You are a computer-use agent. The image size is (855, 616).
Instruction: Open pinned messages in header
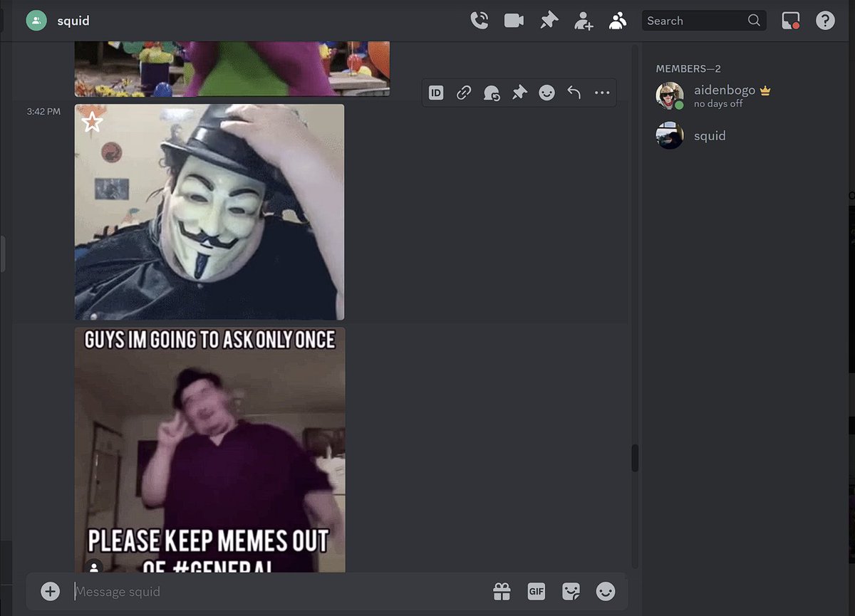click(549, 21)
